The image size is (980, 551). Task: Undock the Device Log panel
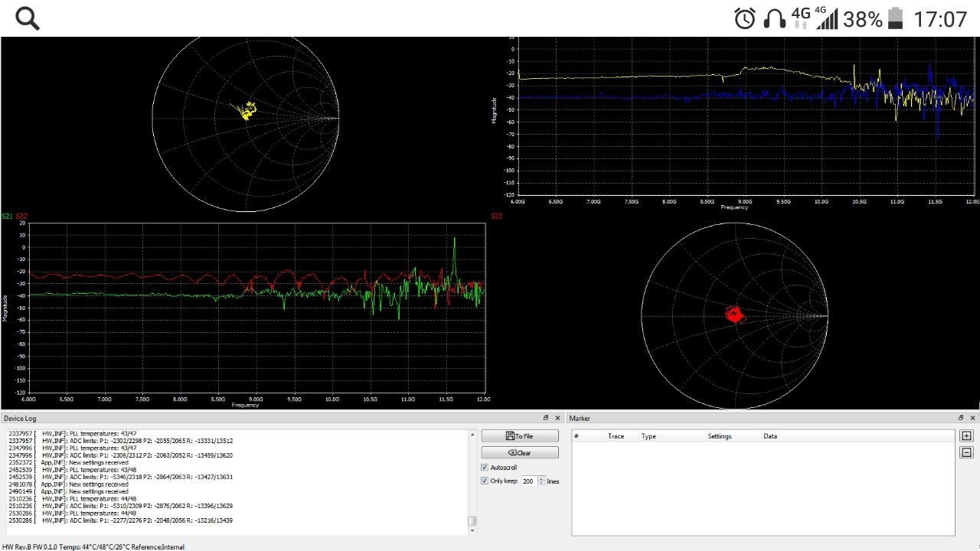click(x=546, y=418)
